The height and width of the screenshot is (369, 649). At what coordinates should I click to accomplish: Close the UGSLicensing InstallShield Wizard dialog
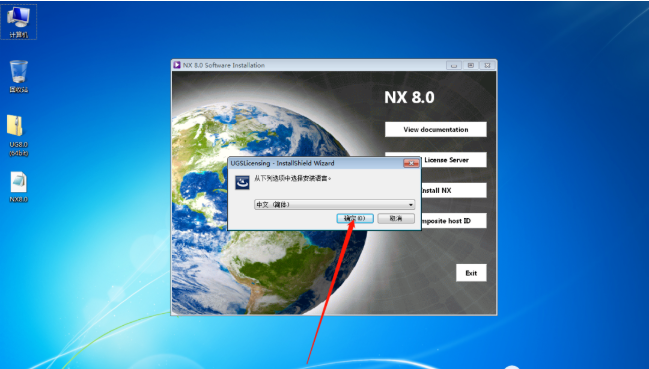click(411, 163)
